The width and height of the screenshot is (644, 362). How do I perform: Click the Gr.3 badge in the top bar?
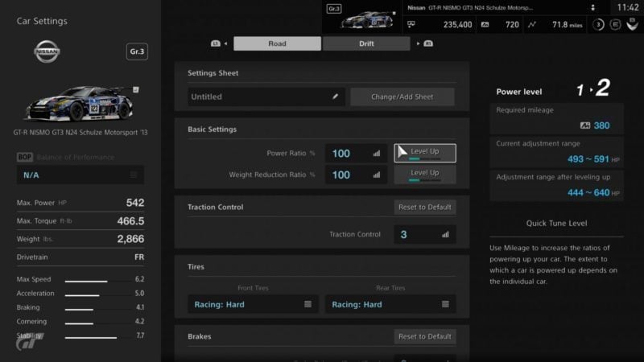(334, 9)
